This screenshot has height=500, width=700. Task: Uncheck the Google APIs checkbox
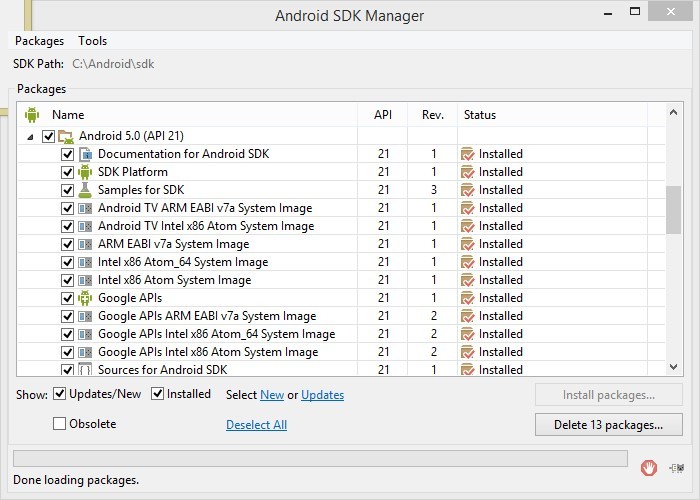[x=67, y=298]
